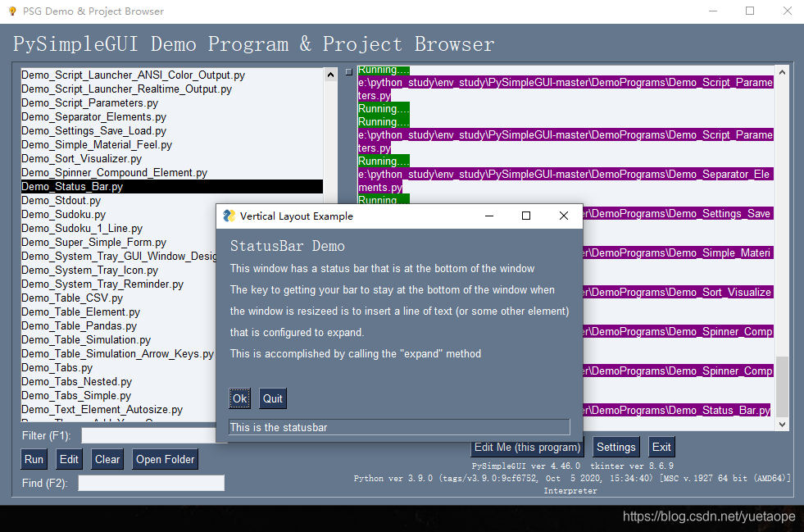The image size is (804, 532).
Task: Select Demo_Table_Simulation_Arrow_Keys.py
Action: (x=117, y=353)
